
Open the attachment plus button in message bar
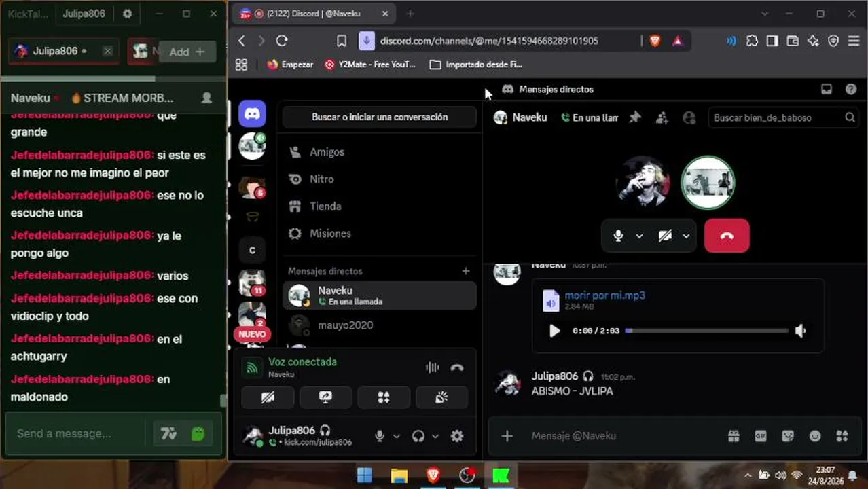tap(507, 436)
